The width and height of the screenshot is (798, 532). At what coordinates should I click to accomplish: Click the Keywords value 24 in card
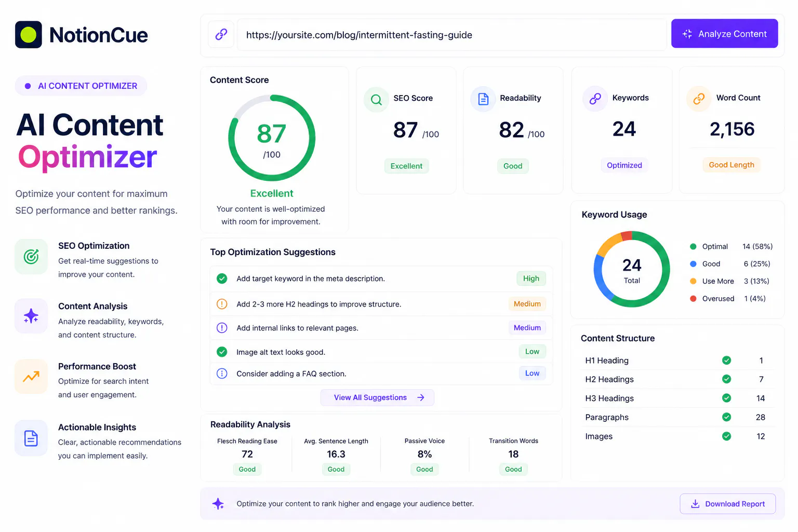(x=624, y=129)
